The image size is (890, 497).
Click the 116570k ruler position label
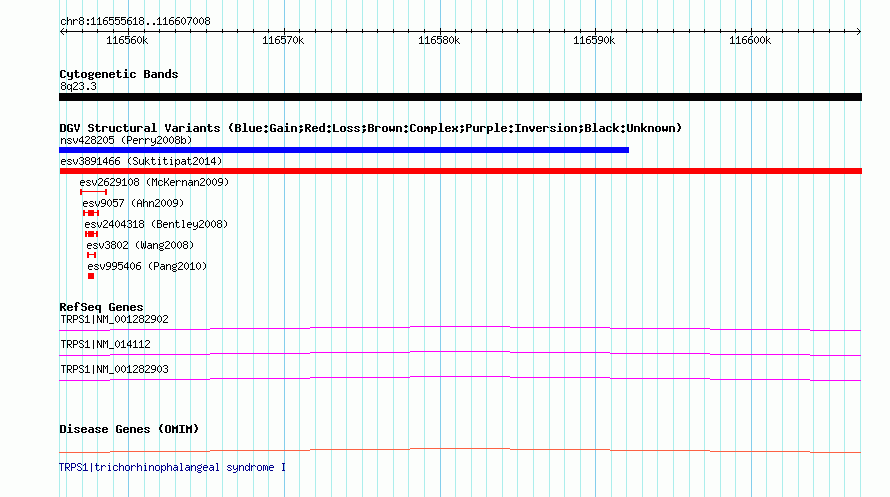pyautogui.click(x=283, y=41)
